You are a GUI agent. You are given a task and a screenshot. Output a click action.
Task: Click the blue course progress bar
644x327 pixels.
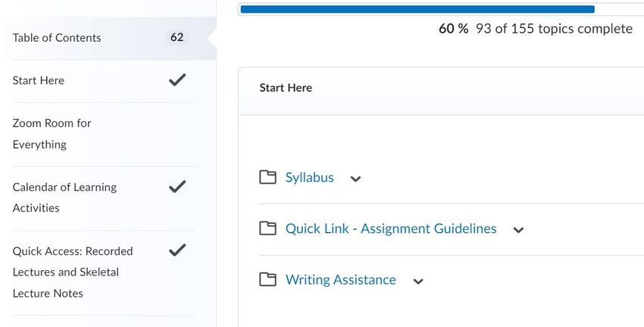pos(417,9)
